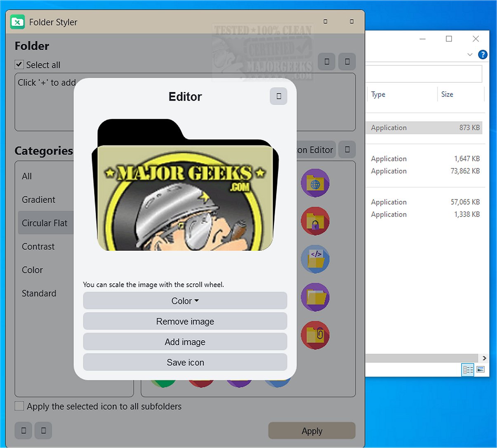This screenshot has width=497, height=448.
Task: Select the 873 KB Application row in Explorer
Action: click(424, 127)
